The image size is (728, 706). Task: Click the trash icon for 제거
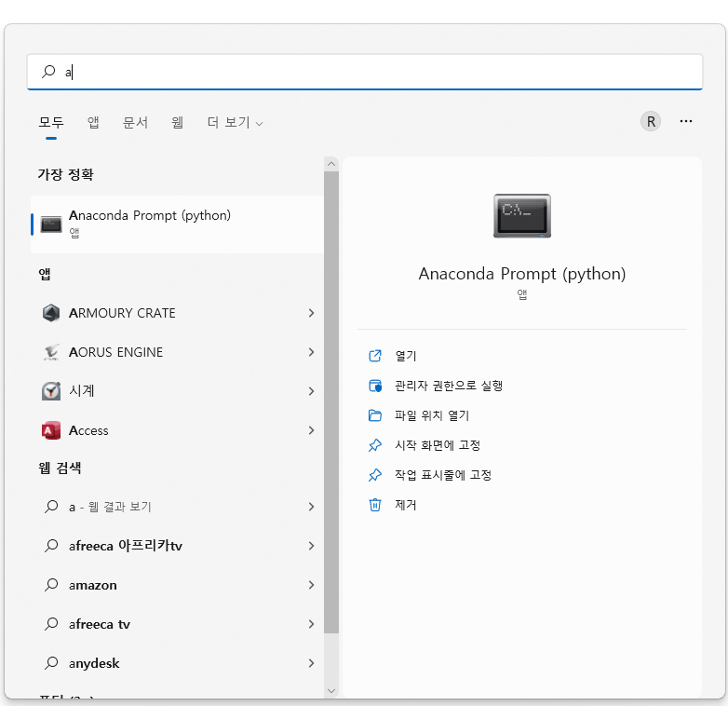point(375,505)
